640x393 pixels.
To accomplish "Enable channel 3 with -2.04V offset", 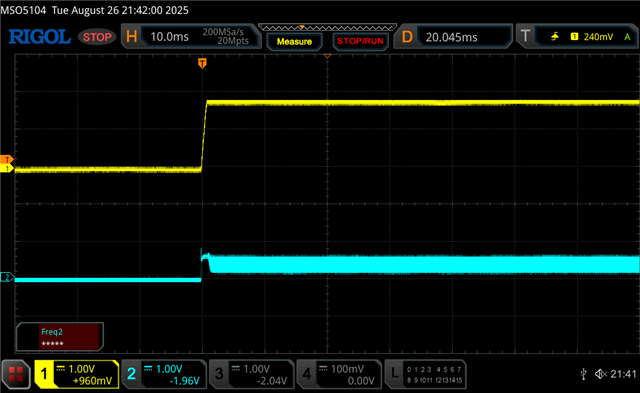I will click(251, 374).
